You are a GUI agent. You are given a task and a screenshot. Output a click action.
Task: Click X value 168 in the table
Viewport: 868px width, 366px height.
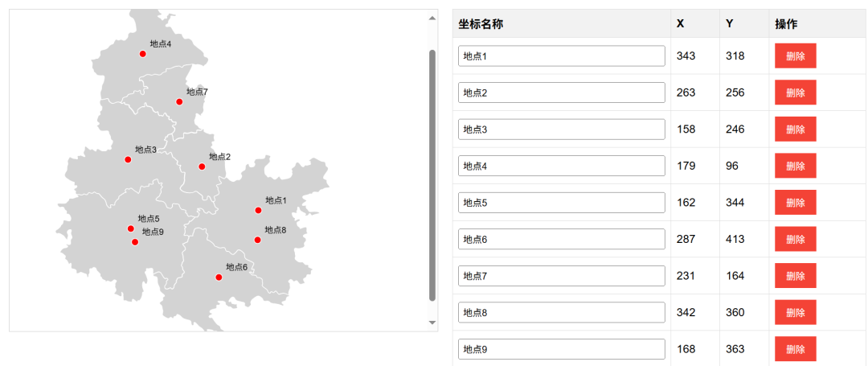(686, 349)
